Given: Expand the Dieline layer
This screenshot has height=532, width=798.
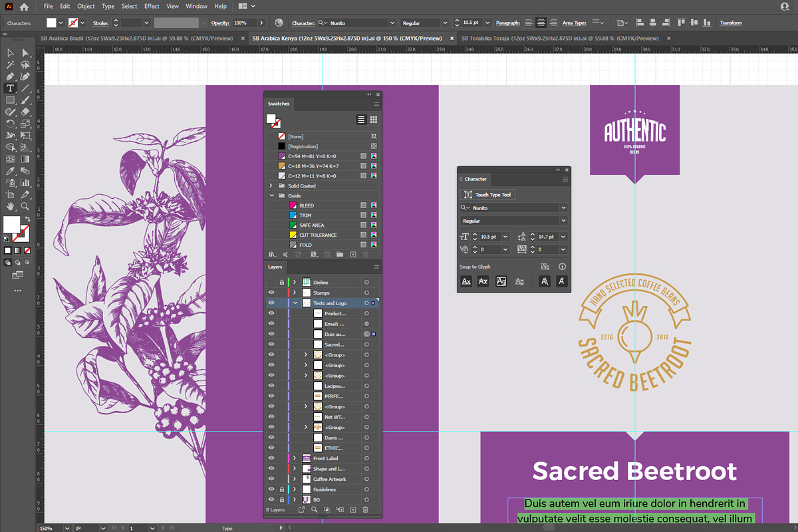Looking at the screenshot, I should pyautogui.click(x=295, y=283).
